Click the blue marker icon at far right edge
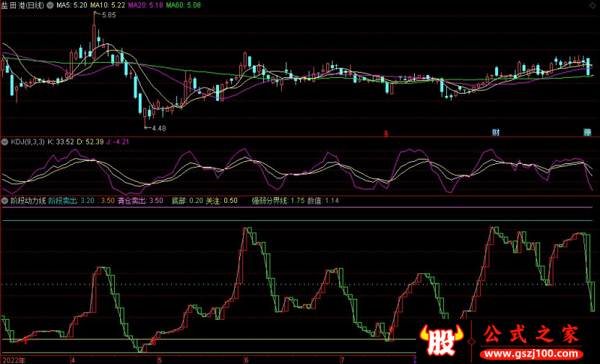600x364 pixels. click(587, 133)
